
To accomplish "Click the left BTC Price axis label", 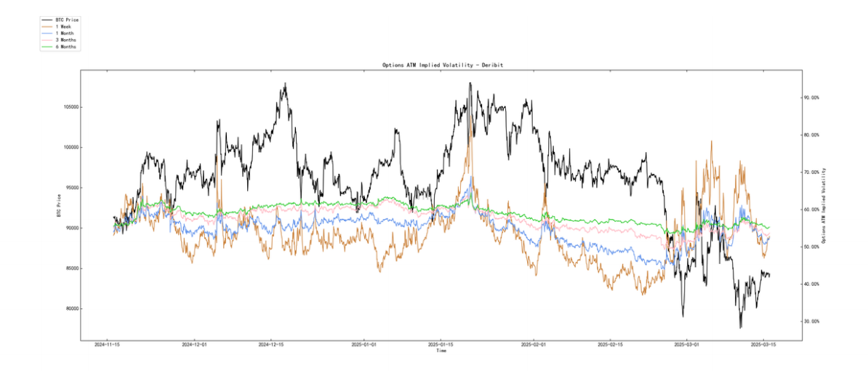I will coord(58,204).
